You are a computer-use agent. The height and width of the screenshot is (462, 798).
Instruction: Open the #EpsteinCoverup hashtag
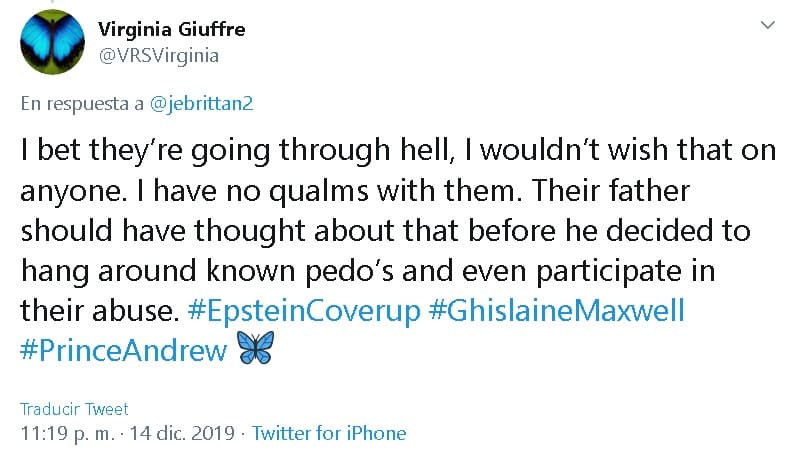(304, 310)
